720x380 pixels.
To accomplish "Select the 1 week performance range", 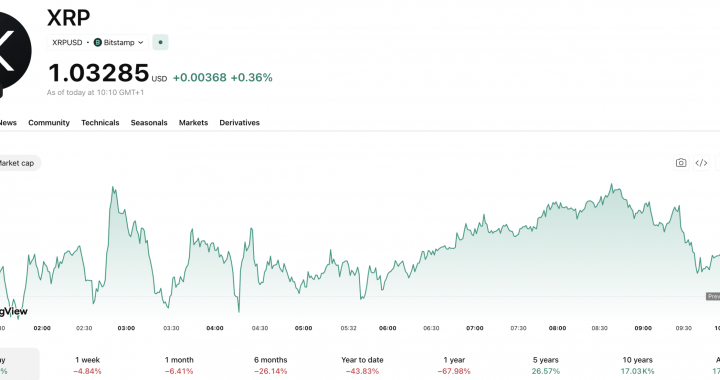I will pos(87,365).
